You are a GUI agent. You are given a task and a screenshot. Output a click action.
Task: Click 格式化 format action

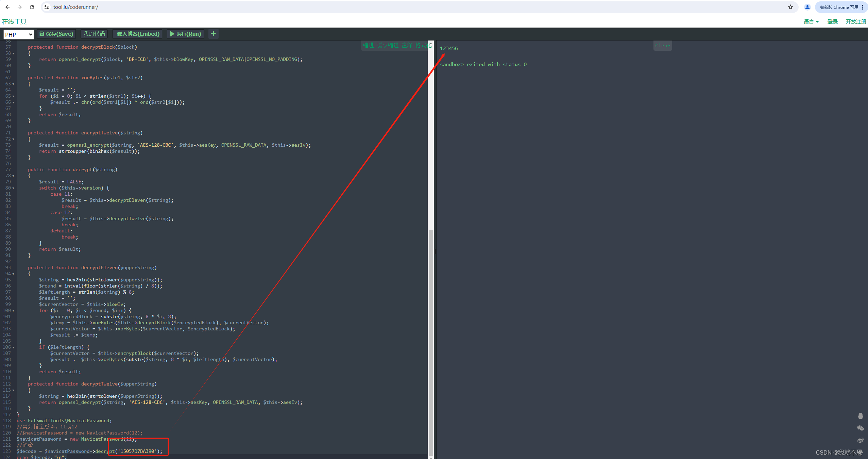tap(423, 45)
